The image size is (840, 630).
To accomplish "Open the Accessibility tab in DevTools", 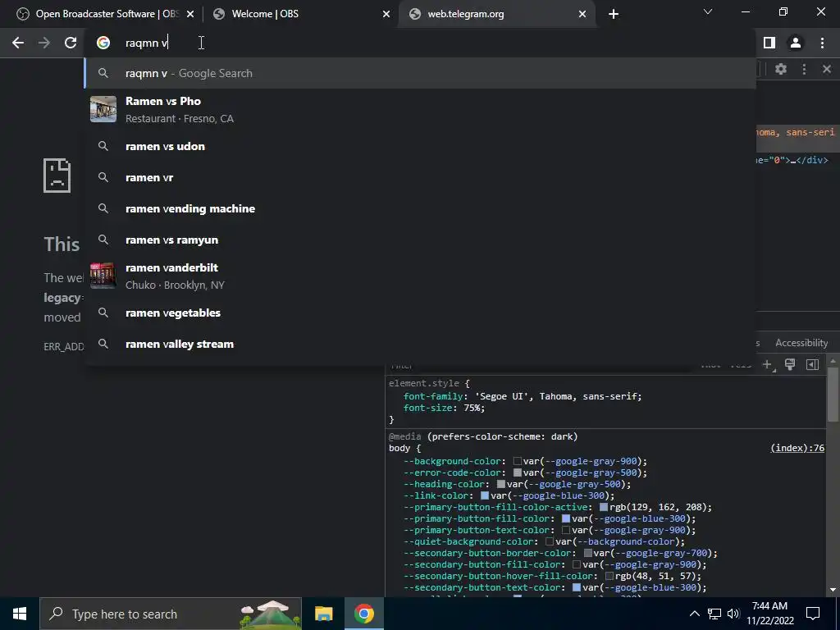I will point(801,343).
